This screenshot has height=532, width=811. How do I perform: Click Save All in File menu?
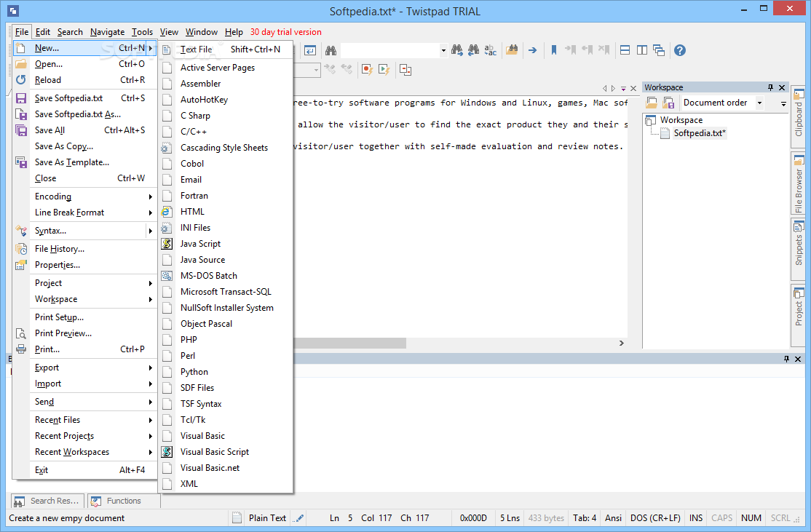pos(84,130)
